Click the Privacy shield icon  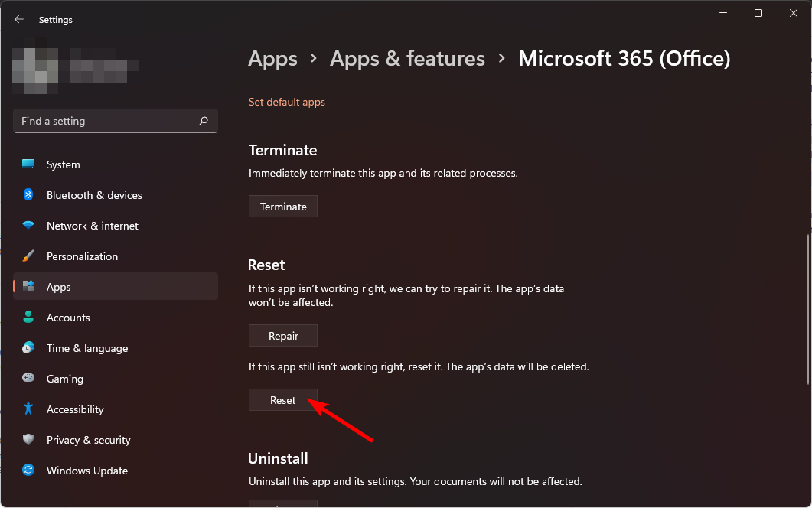click(28, 439)
